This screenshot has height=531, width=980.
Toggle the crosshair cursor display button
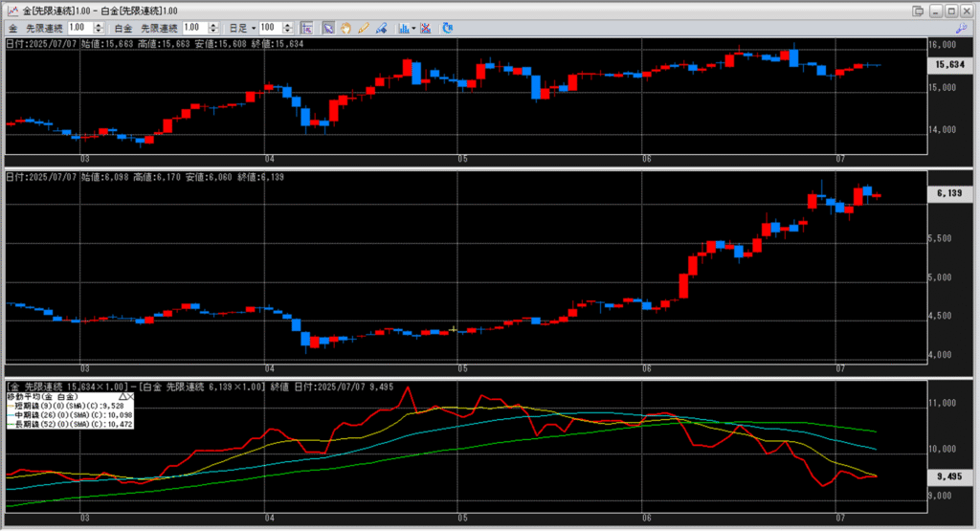[306, 29]
